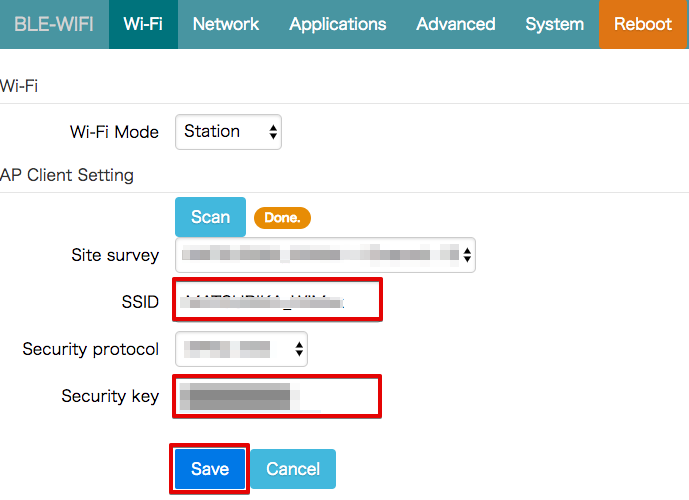Click the Site survey label
This screenshot has height=500, width=689.
coord(115,255)
